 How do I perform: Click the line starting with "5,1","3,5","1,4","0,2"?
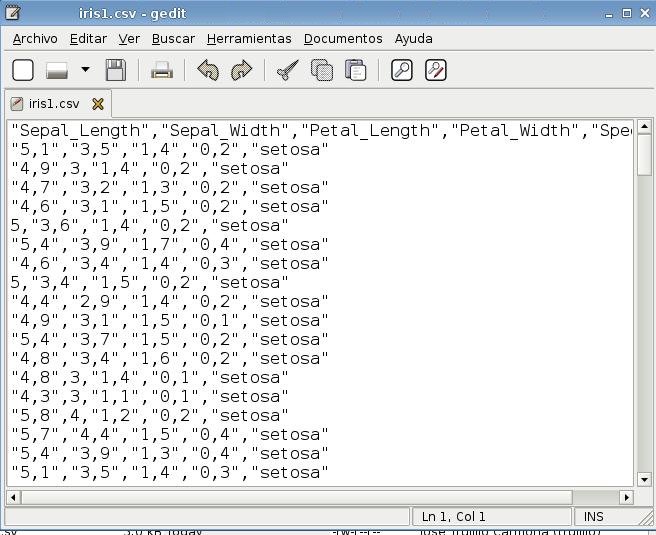click(169, 150)
